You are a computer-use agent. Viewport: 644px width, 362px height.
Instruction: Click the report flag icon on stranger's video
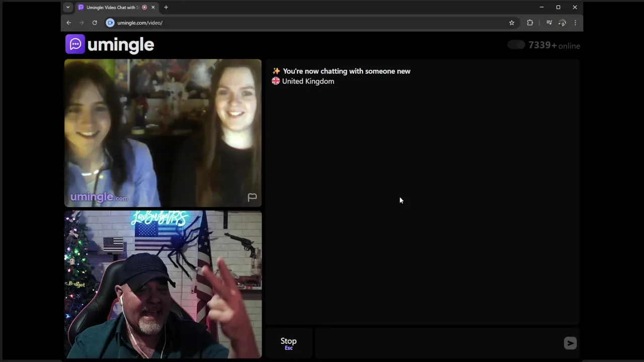(x=252, y=198)
